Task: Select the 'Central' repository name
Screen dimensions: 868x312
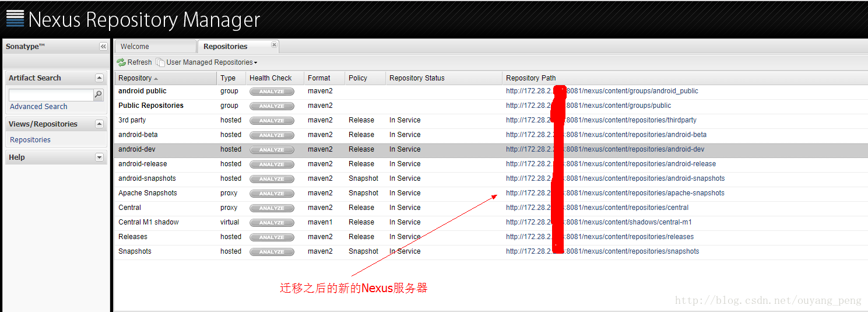Action: click(x=129, y=208)
